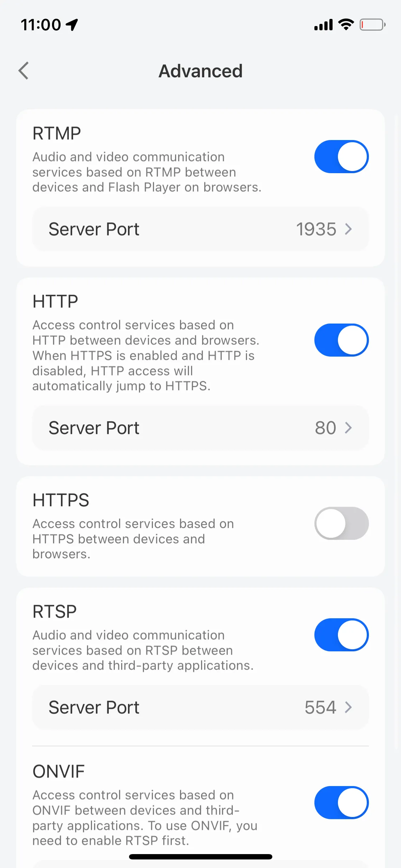Image resolution: width=401 pixels, height=868 pixels.
Task: Turn off the HTTP switch
Action: [341, 340]
